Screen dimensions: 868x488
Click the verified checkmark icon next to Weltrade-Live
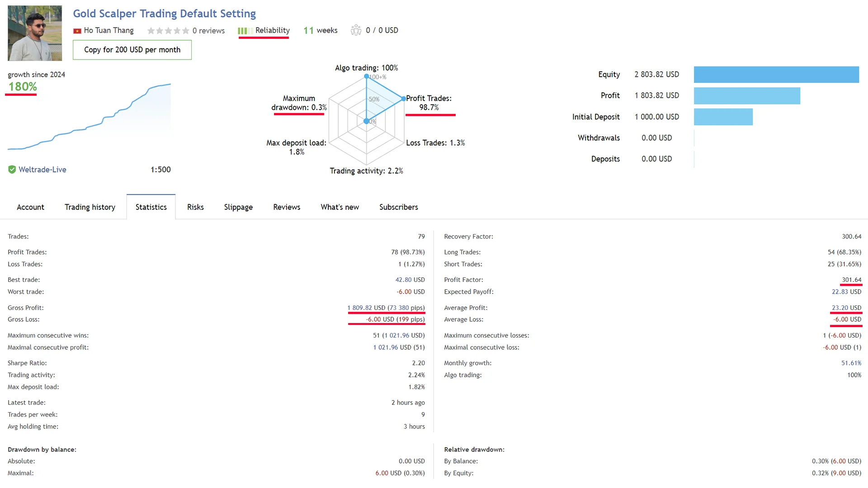tap(12, 169)
